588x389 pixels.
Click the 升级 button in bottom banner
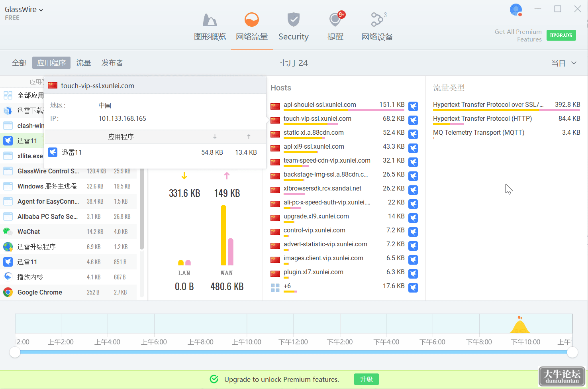coord(366,379)
